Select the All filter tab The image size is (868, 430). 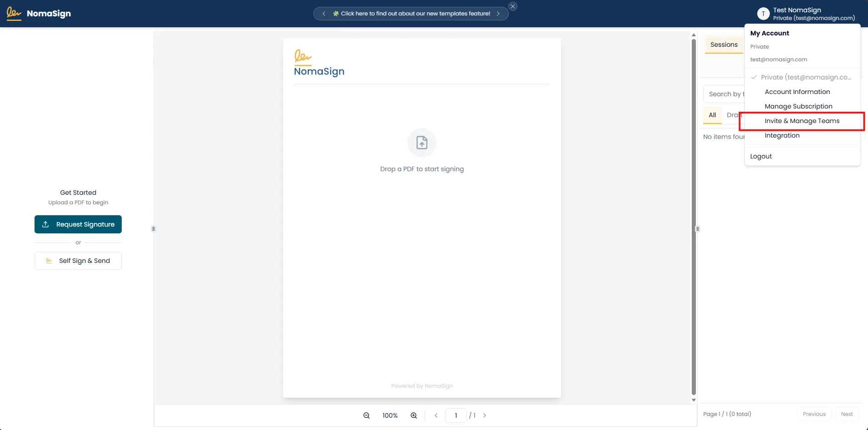point(712,115)
